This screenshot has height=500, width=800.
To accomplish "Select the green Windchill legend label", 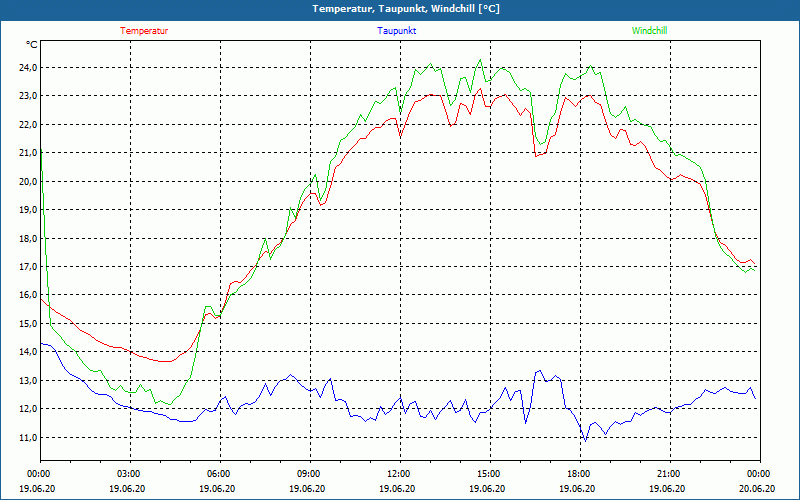I will (649, 31).
